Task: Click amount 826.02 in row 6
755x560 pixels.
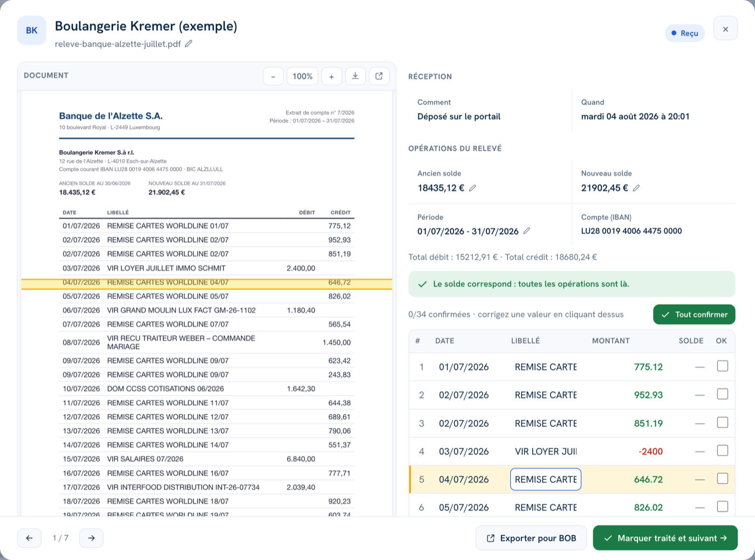Action: [648, 508]
